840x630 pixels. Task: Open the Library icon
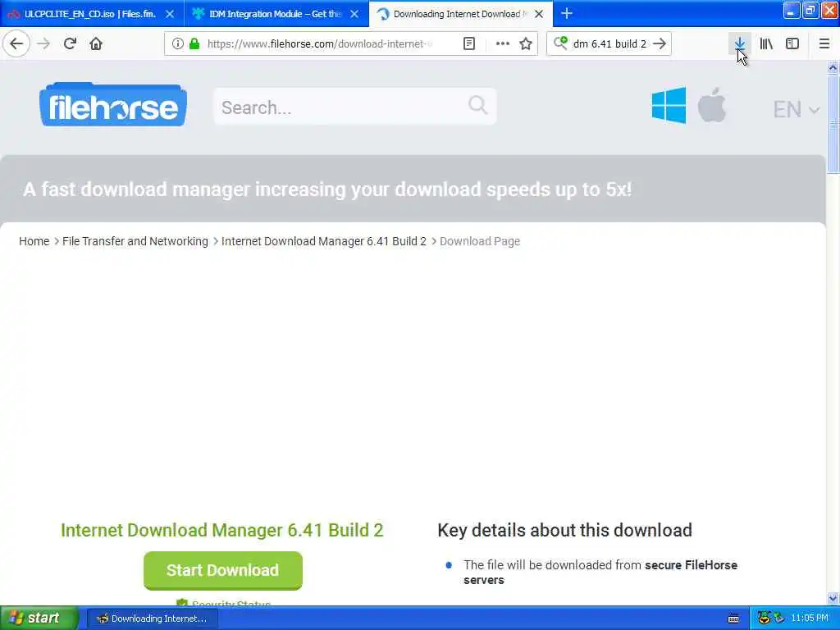click(x=766, y=43)
